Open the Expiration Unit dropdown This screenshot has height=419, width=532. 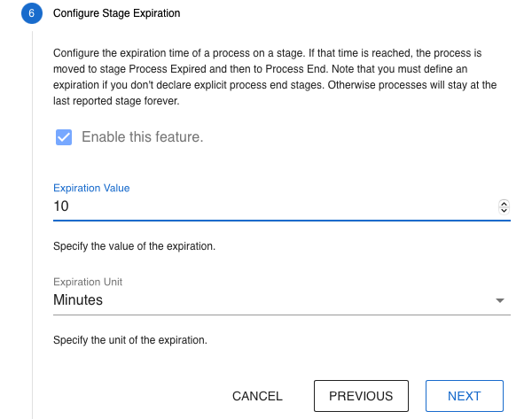(x=266, y=300)
